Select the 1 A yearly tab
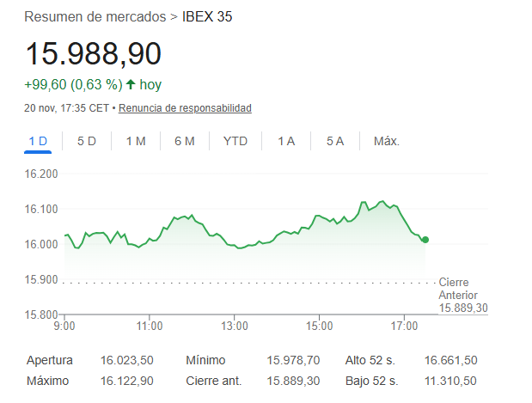 [286, 141]
